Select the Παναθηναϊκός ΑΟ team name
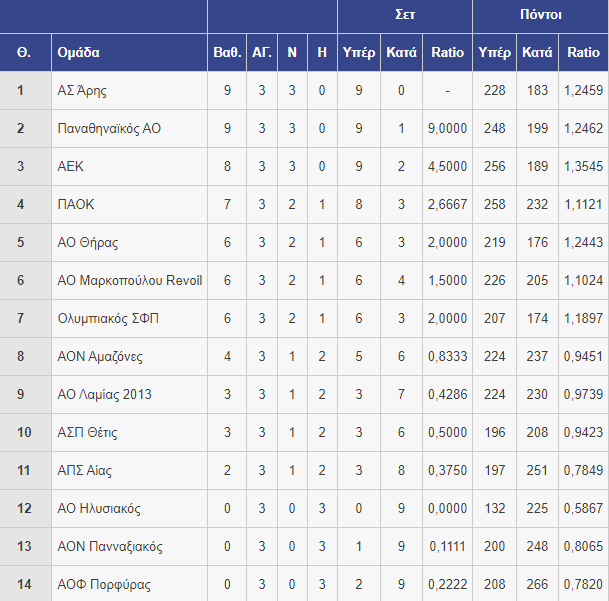This screenshot has height=601, width=609. click(x=109, y=128)
